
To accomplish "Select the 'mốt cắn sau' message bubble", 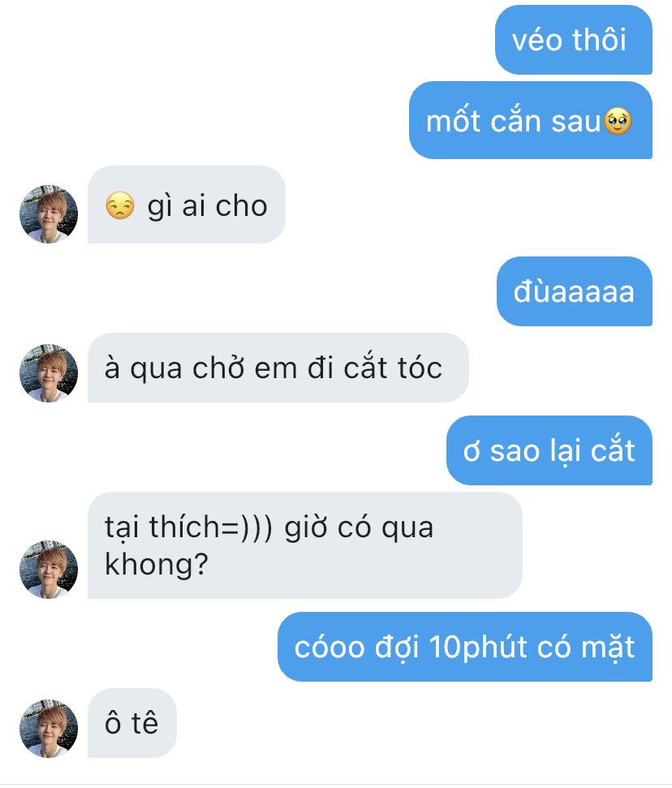I will [x=531, y=121].
